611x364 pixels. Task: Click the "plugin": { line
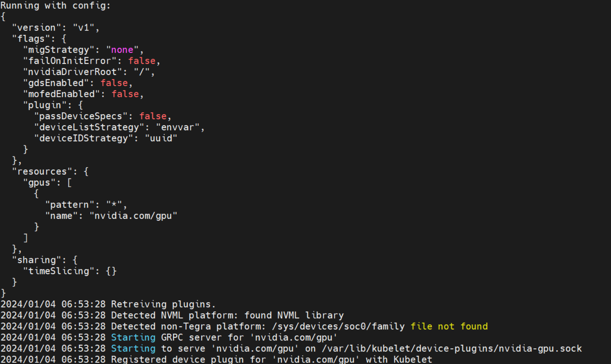(53, 105)
